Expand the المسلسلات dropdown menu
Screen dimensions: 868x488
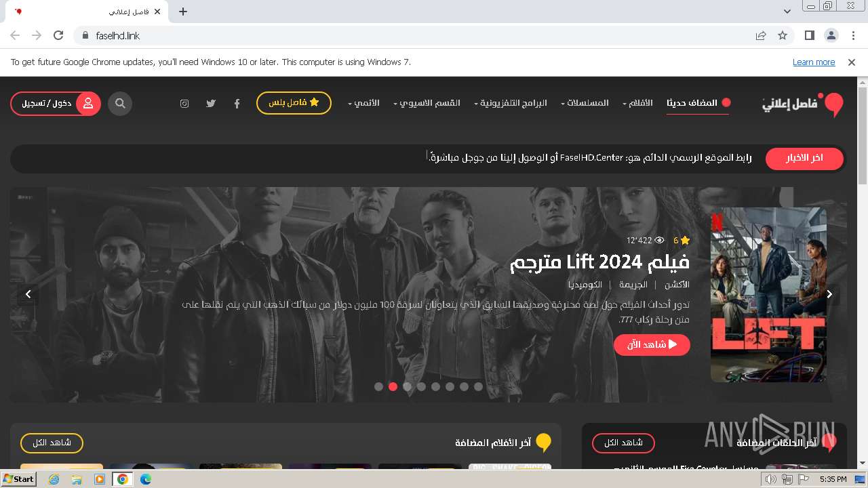[585, 103]
